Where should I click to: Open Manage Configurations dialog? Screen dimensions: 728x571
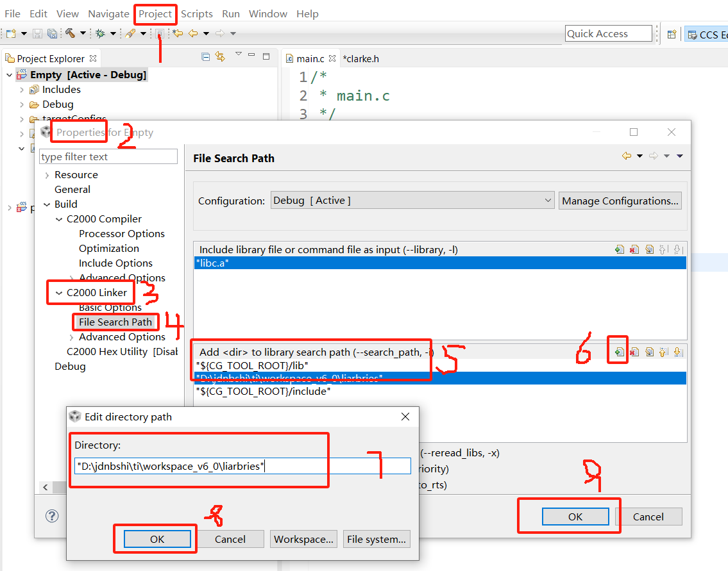[620, 201]
